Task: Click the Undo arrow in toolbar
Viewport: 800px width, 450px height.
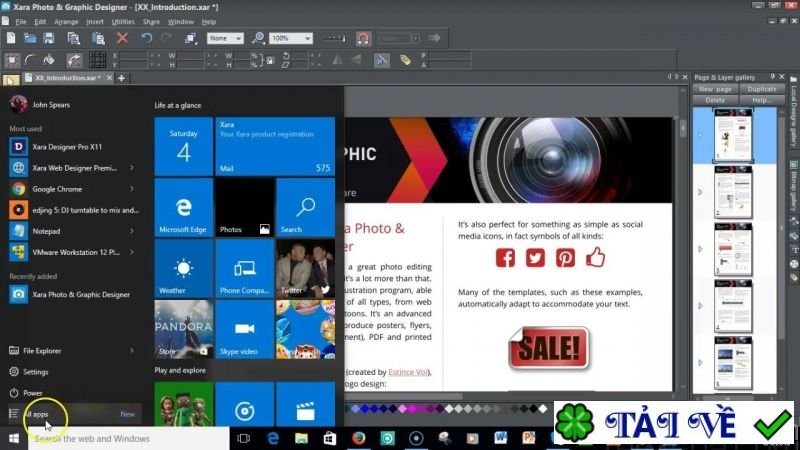Action: pos(147,38)
